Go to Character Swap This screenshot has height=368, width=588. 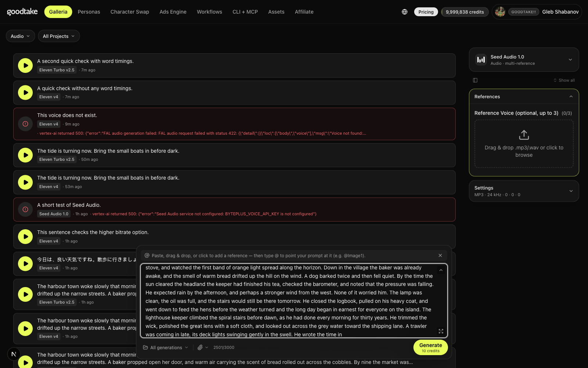130,12
